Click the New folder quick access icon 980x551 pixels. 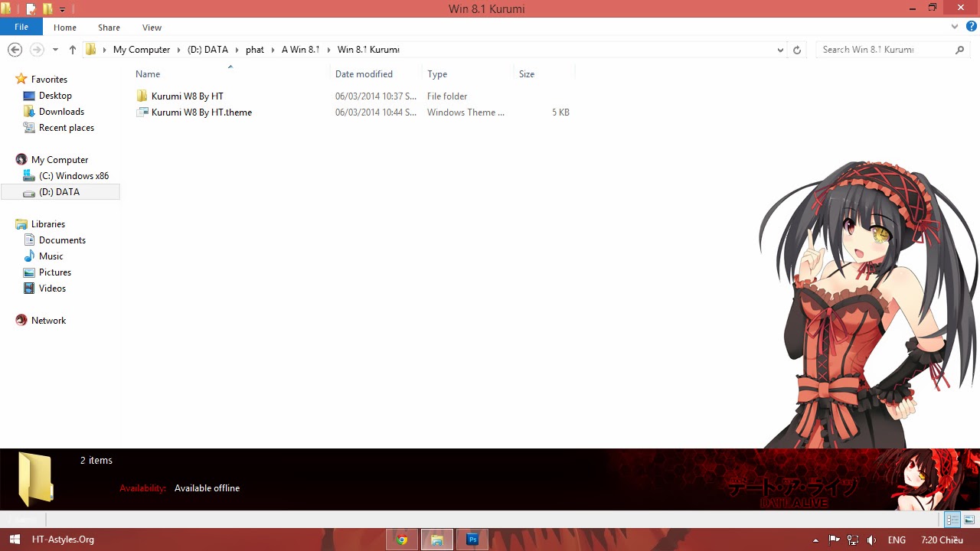click(x=47, y=9)
